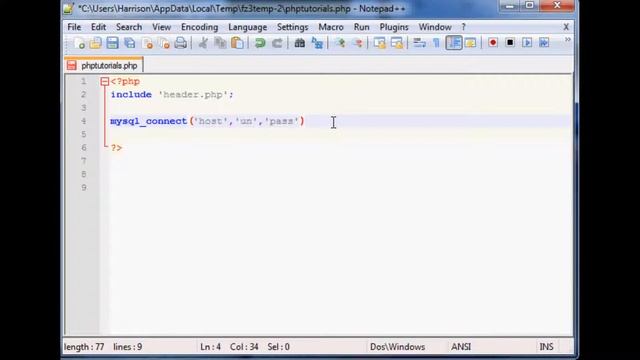This screenshot has width=640, height=360.
Task: Play back the recorded macro
Action: (x=527, y=43)
